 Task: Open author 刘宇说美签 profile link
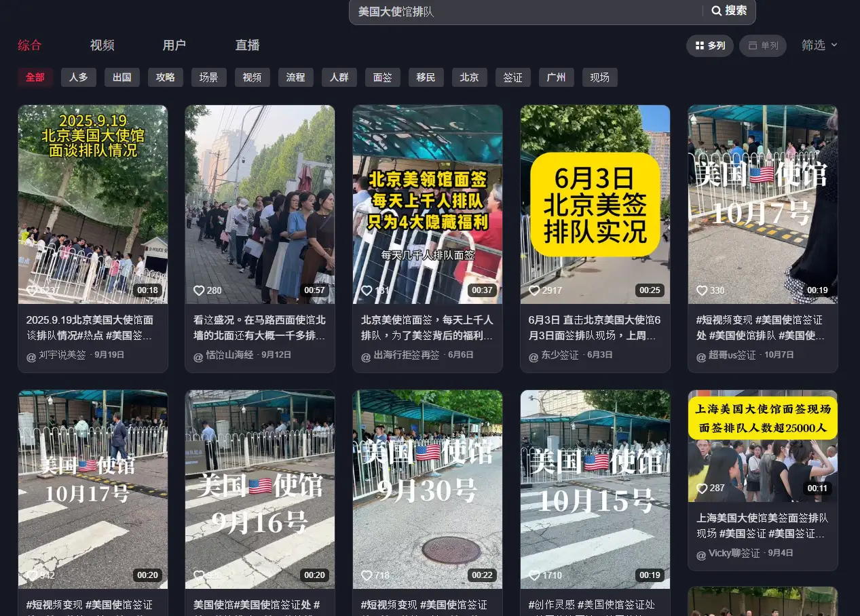(62, 355)
